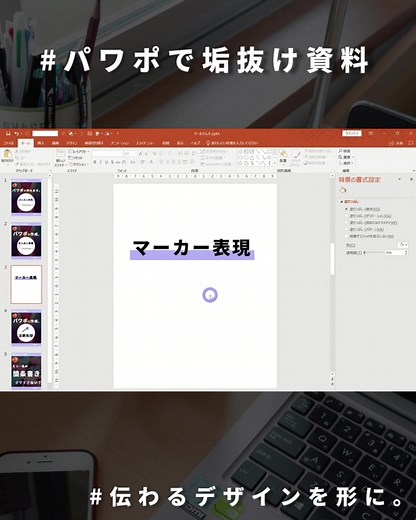Adjust the transparency slider handle

pos(365,253)
